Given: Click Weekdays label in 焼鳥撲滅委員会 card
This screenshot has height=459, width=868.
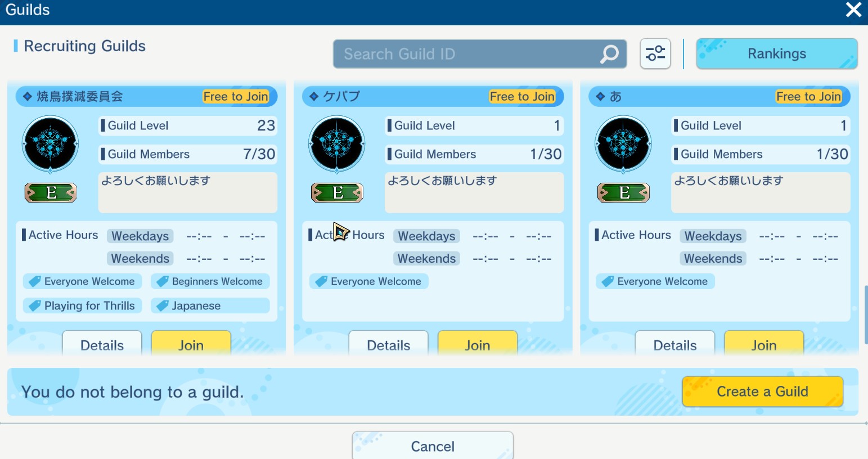Looking at the screenshot, I should tap(140, 236).
